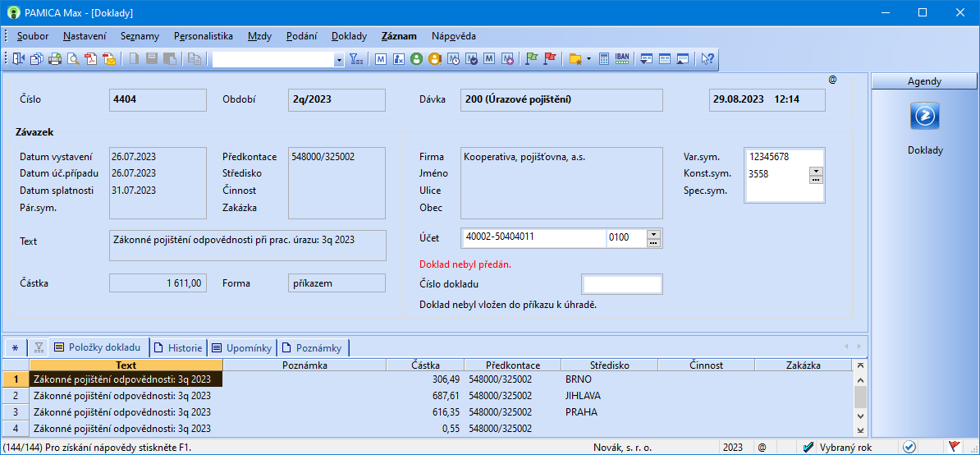The image size is (980, 455).
Task: Open the Nápověda menu
Action: click(453, 35)
